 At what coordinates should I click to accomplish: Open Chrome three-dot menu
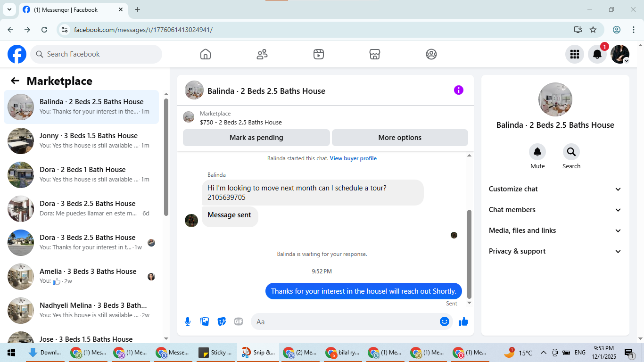pyautogui.click(x=633, y=30)
